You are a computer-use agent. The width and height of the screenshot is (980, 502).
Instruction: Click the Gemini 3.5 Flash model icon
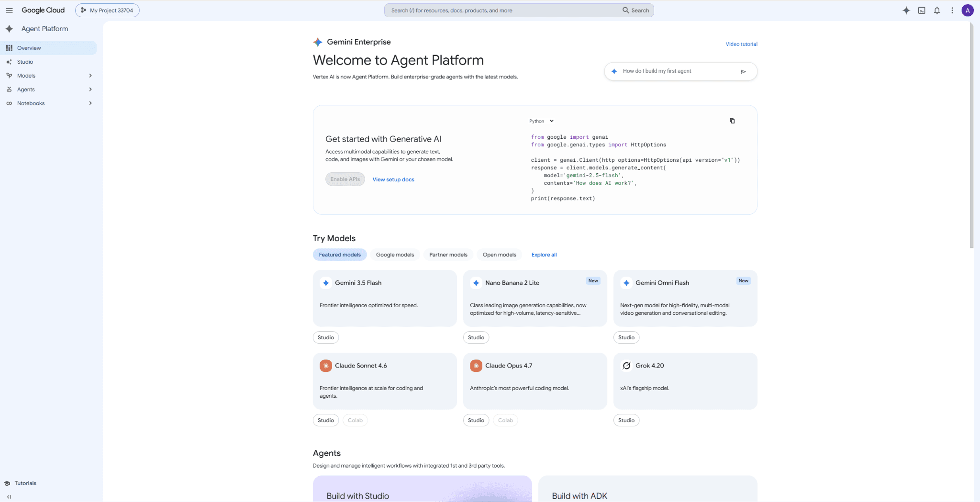(326, 283)
